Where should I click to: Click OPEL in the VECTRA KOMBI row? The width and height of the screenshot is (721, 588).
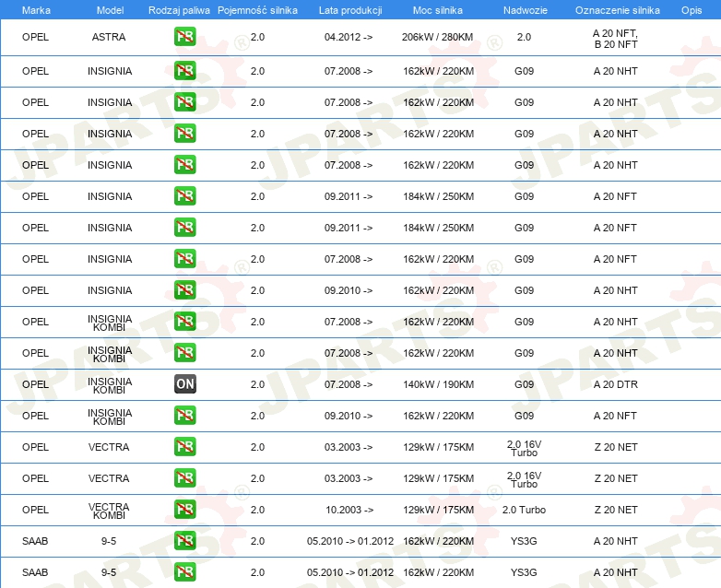click(x=35, y=510)
